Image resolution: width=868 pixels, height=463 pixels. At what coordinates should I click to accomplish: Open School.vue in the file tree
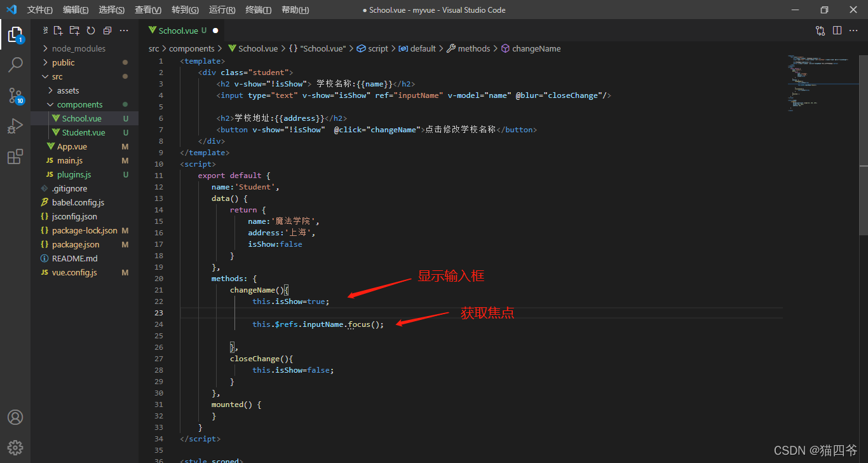85,118
